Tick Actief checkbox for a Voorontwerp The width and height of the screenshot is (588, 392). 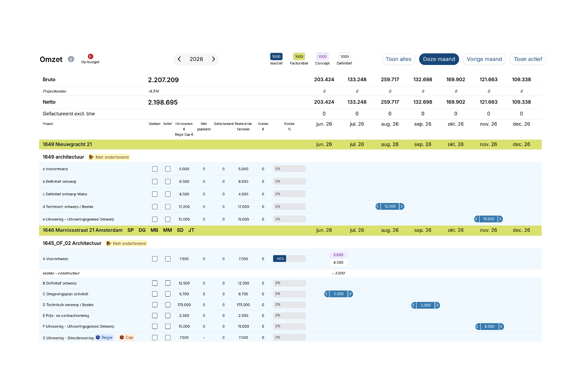pyautogui.click(x=168, y=169)
